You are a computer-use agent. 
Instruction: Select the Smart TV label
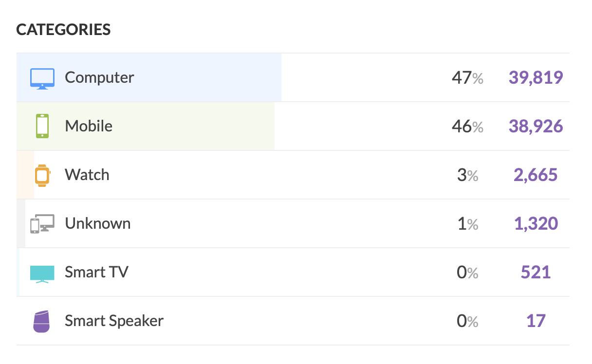[96, 272]
